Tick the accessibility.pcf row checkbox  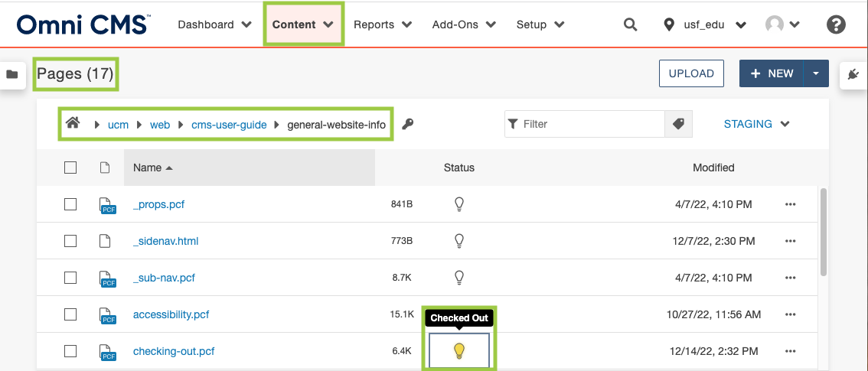tap(70, 314)
